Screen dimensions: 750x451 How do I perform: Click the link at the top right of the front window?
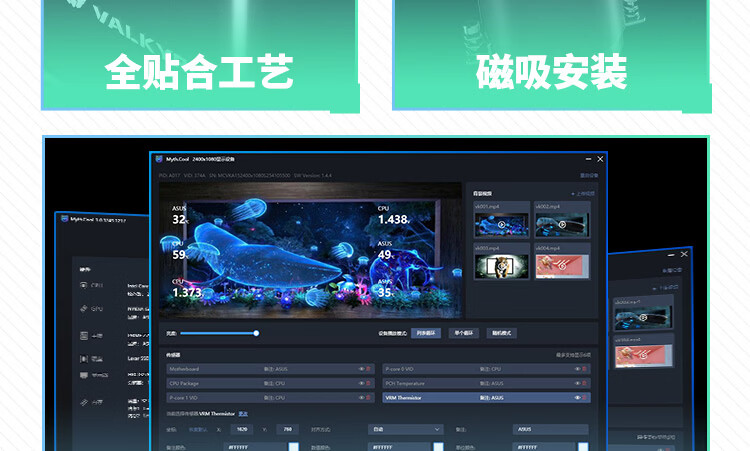coord(589,176)
